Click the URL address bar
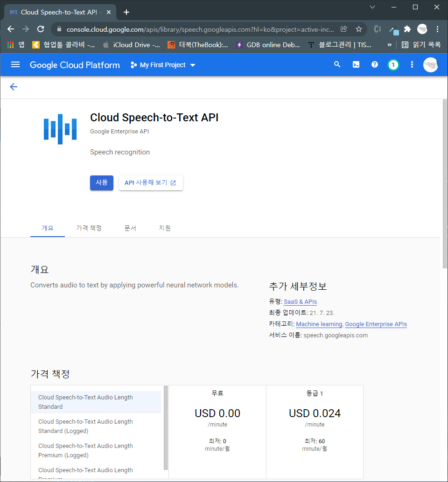 [x=200, y=29]
